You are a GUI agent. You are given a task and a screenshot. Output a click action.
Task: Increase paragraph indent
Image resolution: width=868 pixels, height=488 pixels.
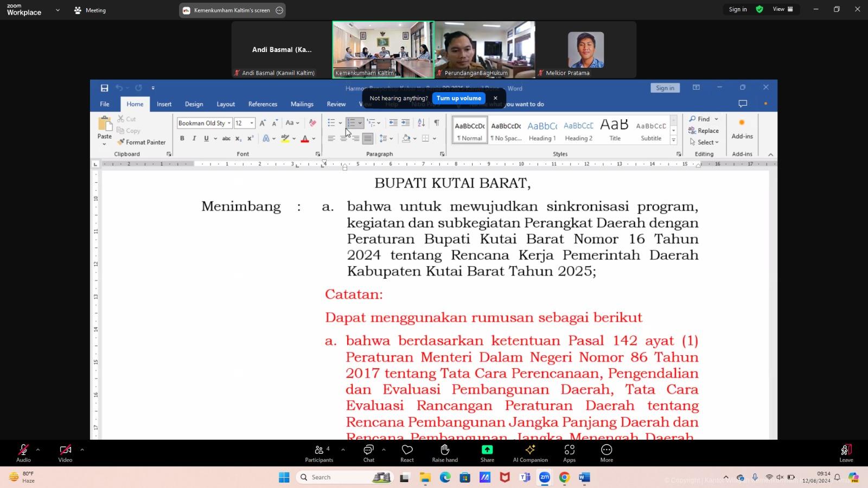tap(405, 123)
